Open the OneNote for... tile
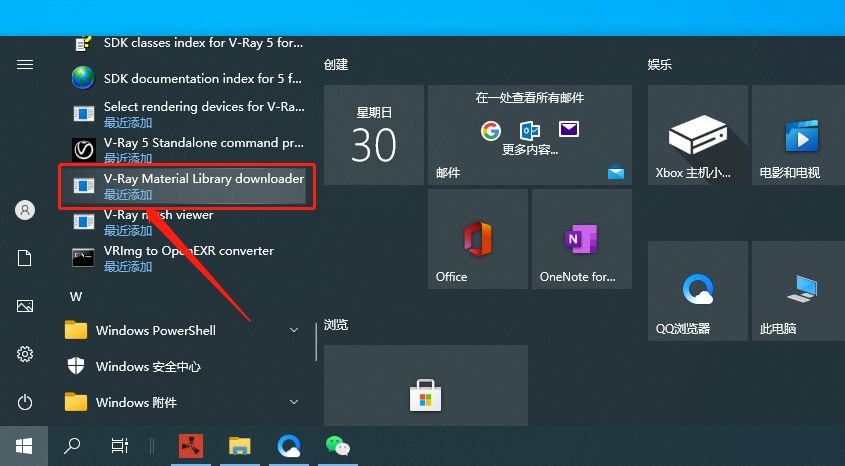 [581, 239]
